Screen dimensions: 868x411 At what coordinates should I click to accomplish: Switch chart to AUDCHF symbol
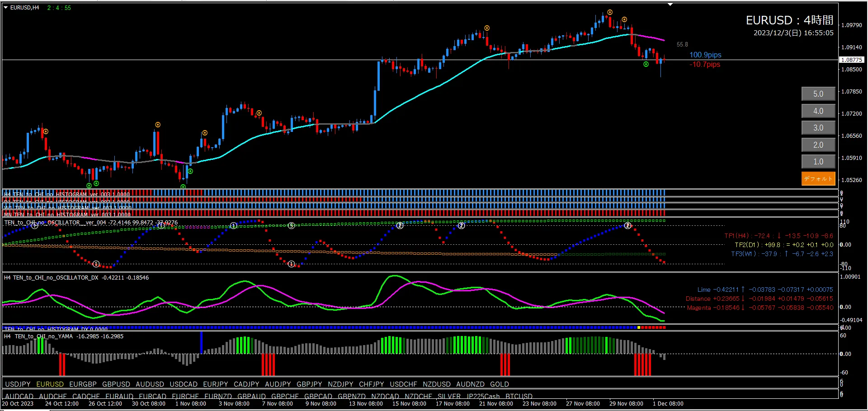pyautogui.click(x=53, y=397)
